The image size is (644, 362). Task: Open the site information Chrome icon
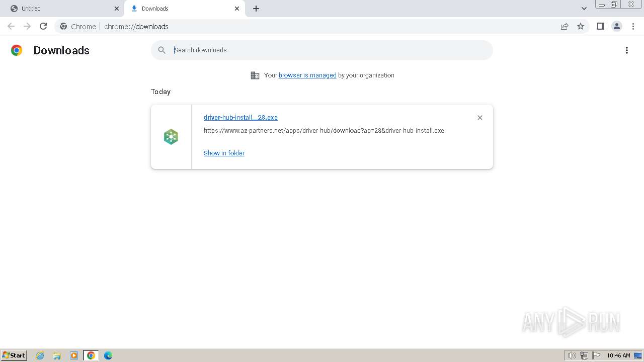tap(63, 26)
